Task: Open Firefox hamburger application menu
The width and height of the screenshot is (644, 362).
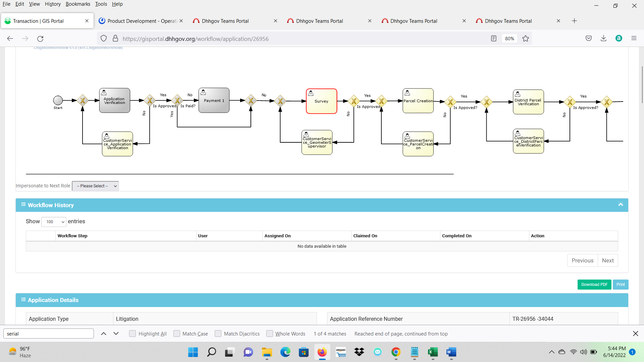Action: tap(634, 38)
